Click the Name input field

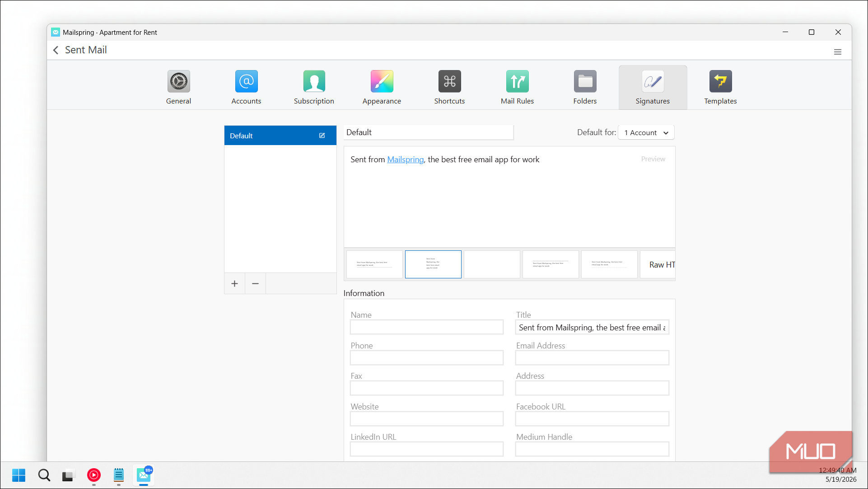tap(426, 327)
